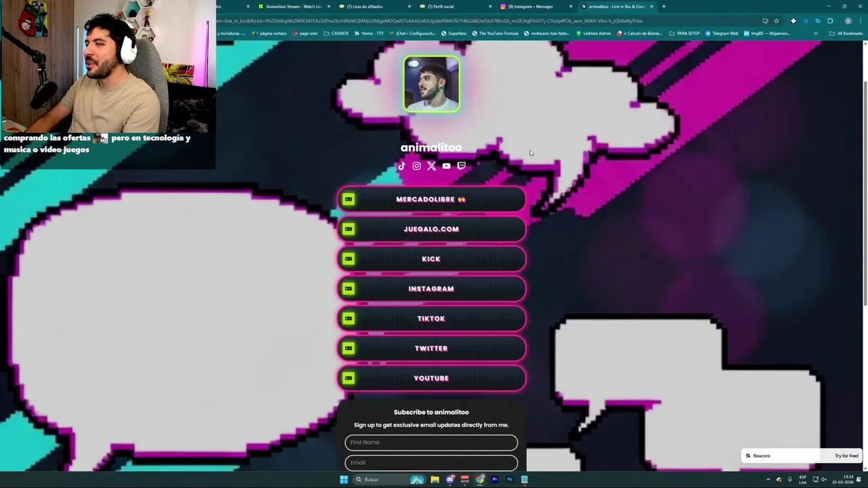Open the CASINOS bookmark folder
This screenshot has width=868, height=488.
click(336, 33)
